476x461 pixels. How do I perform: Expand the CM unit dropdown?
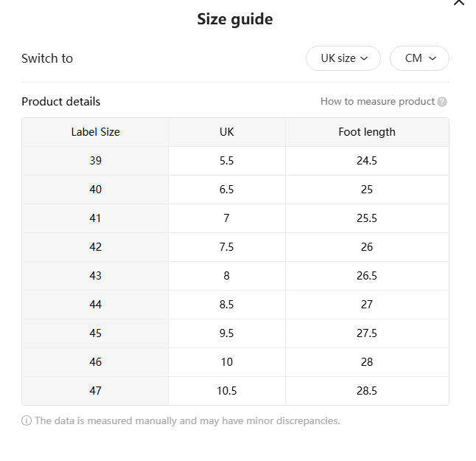[420, 58]
